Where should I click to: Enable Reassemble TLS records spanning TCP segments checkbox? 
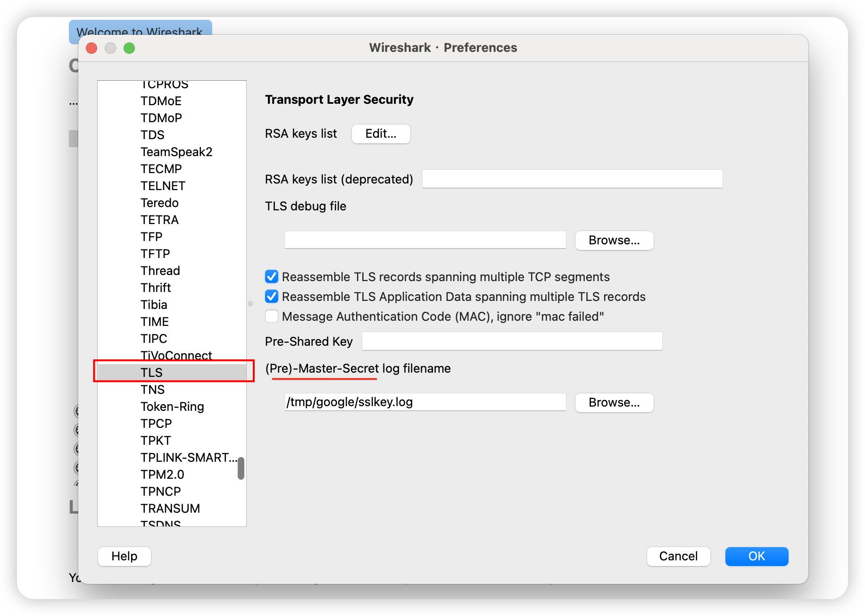pos(272,276)
